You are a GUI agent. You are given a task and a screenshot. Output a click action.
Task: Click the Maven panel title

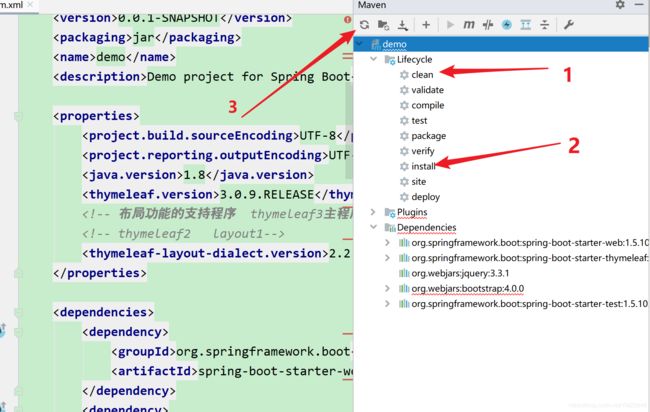click(372, 5)
